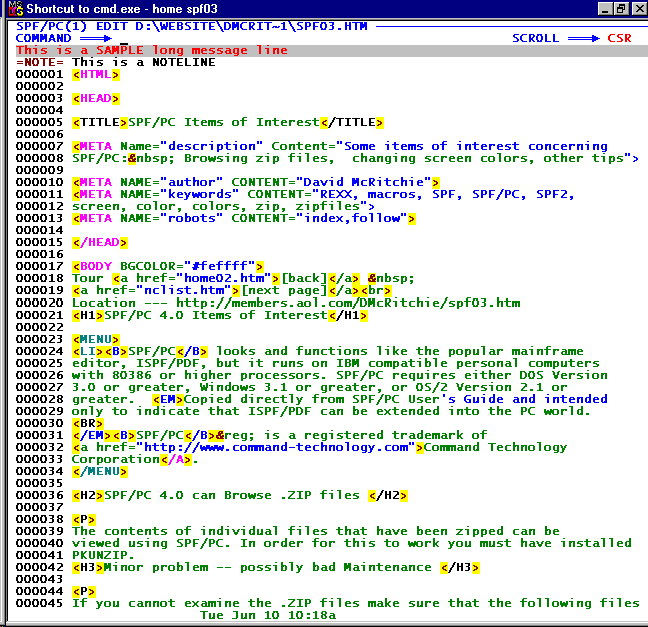This screenshot has width=648, height=627.
Task: Click the </HEAD> tag on line 000015
Action: pyautogui.click(x=100, y=243)
